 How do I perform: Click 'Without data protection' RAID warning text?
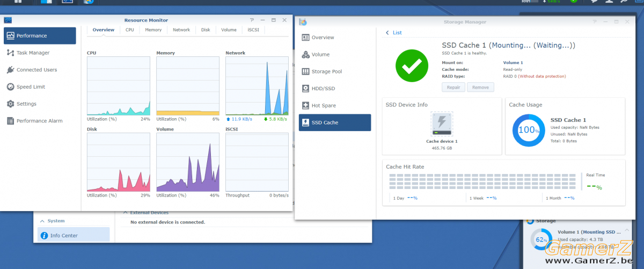click(x=542, y=76)
